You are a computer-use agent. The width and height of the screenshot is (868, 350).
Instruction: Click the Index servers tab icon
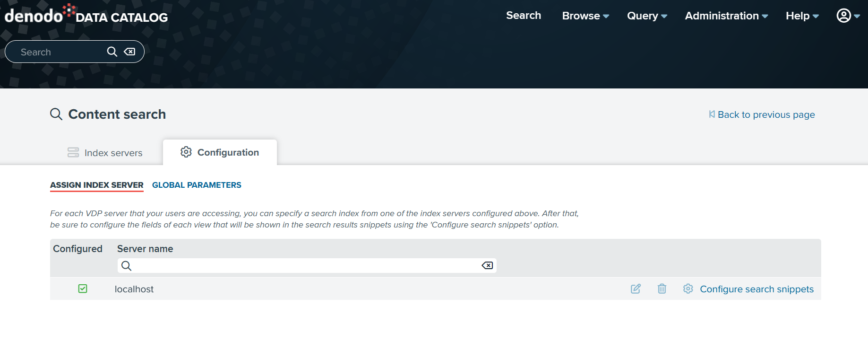pyautogui.click(x=73, y=152)
